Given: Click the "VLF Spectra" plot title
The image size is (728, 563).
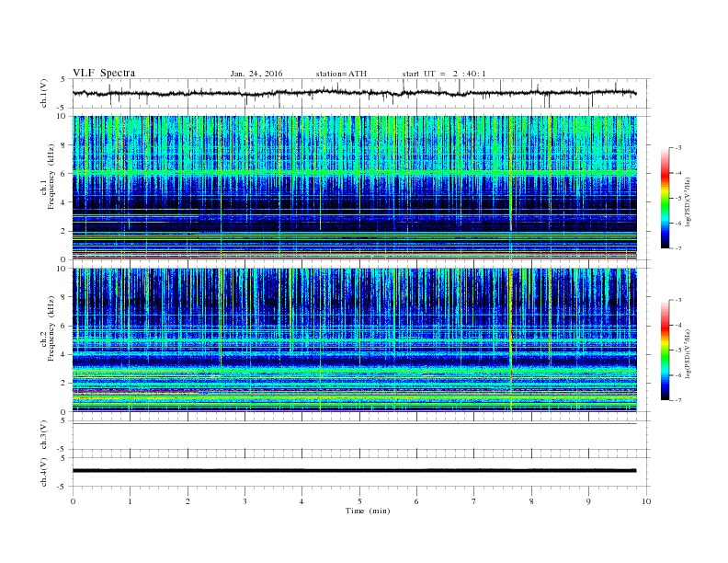Looking at the screenshot, I should point(104,73).
